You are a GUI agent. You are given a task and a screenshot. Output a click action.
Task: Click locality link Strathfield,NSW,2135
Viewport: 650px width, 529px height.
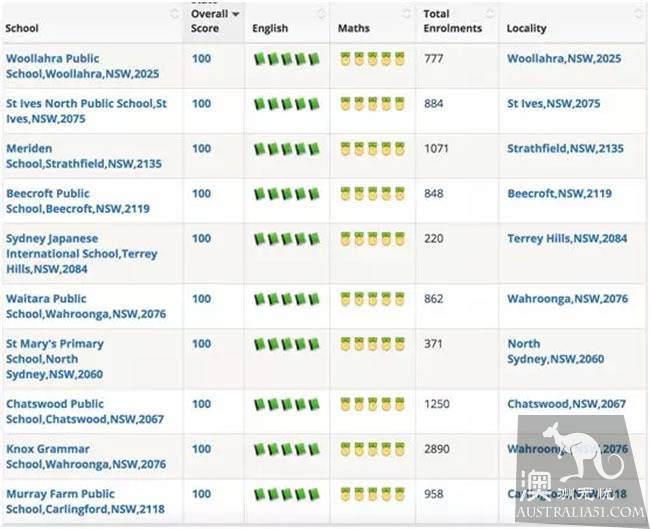pyautogui.click(x=565, y=148)
